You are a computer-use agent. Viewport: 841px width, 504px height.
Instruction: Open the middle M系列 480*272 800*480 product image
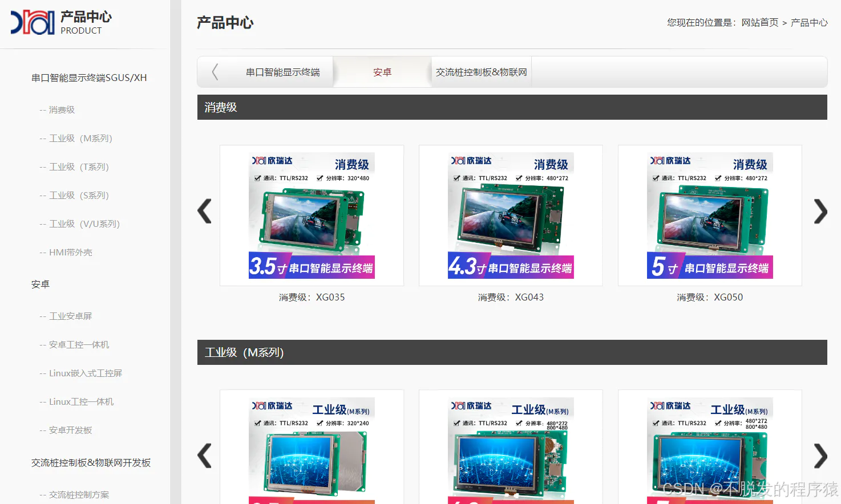[511, 447]
